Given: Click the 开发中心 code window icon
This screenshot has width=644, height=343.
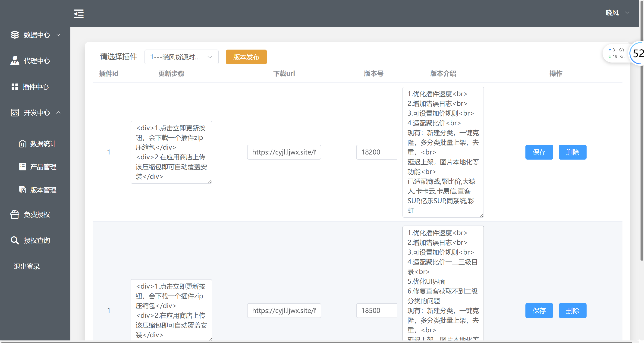Looking at the screenshot, I should click(x=15, y=113).
